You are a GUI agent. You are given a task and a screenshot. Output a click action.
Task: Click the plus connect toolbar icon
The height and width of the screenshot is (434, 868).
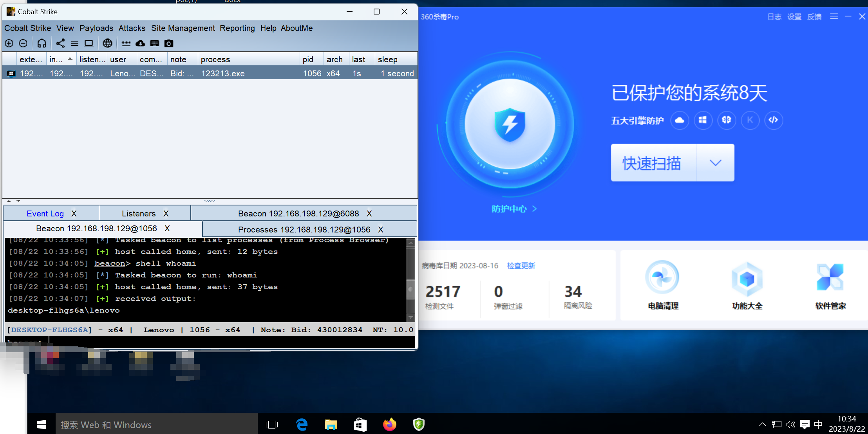click(9, 43)
